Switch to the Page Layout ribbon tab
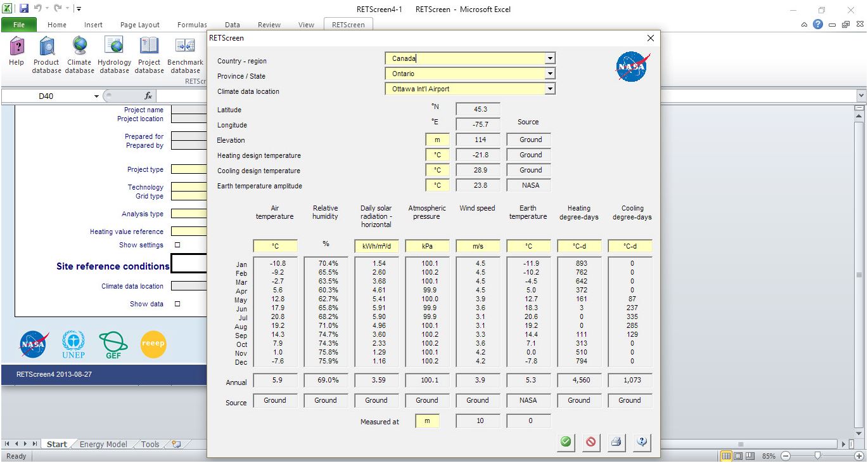Viewport: 868px width, 463px height. [x=140, y=25]
